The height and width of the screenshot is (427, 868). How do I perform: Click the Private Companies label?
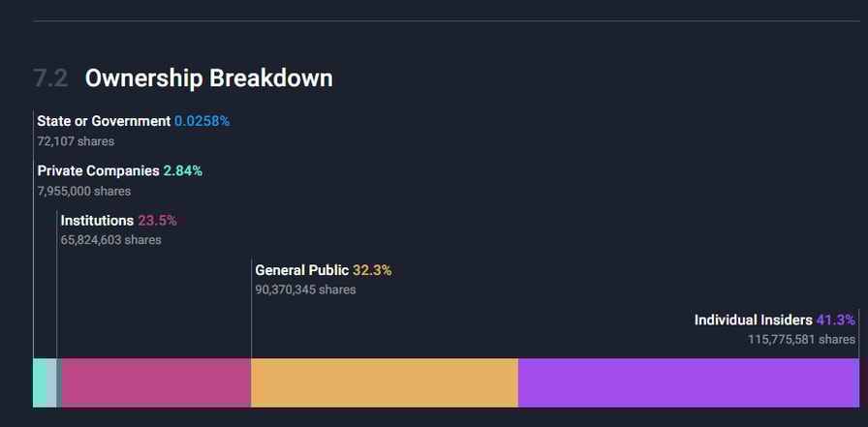(x=98, y=171)
